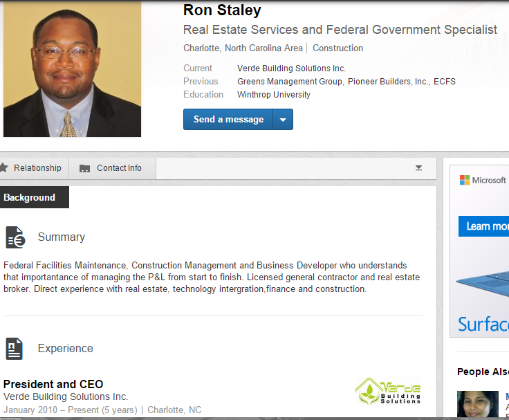Open Verde Building Solutions Inc. current company link

tap(291, 69)
